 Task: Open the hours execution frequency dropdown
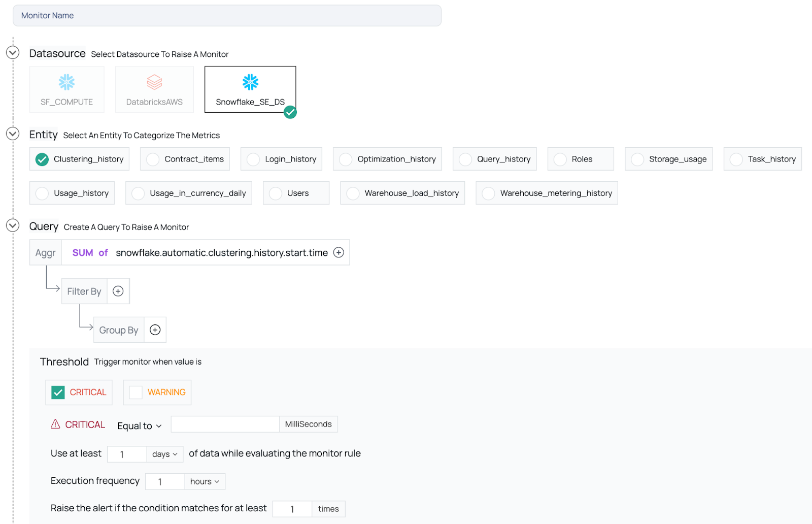[x=204, y=481]
